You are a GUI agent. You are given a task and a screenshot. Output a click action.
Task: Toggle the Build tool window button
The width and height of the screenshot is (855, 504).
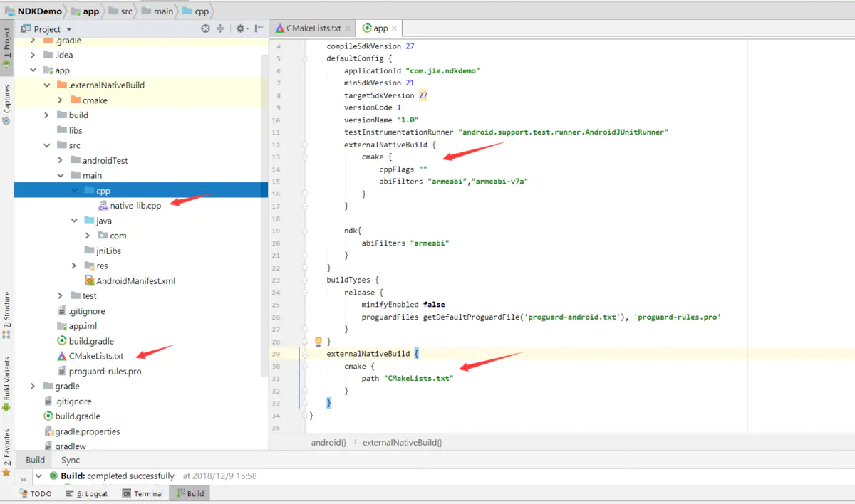pos(190,493)
